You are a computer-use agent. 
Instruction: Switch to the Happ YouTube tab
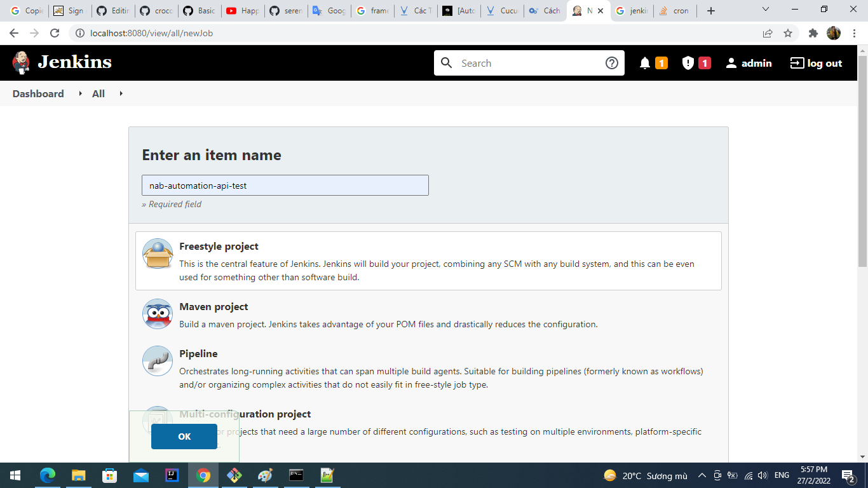tap(243, 11)
